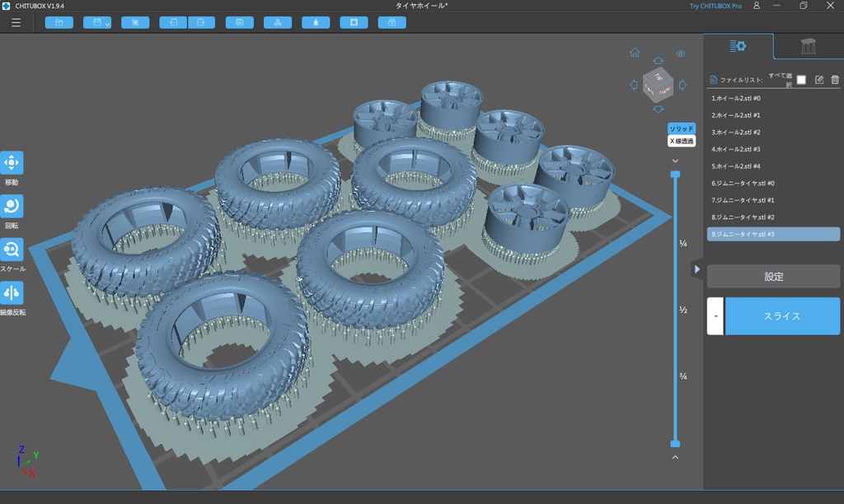Screen dimensions: 844x504
Task: Click the last blue toolbar box icon
Action: coord(392,22)
